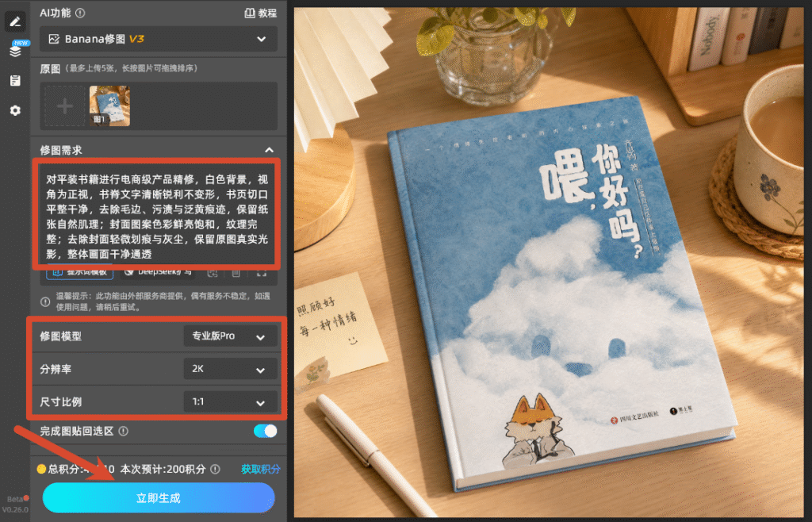This screenshot has width=812, height=522.
Task: Click the 分辨率 label
Action: (x=56, y=369)
